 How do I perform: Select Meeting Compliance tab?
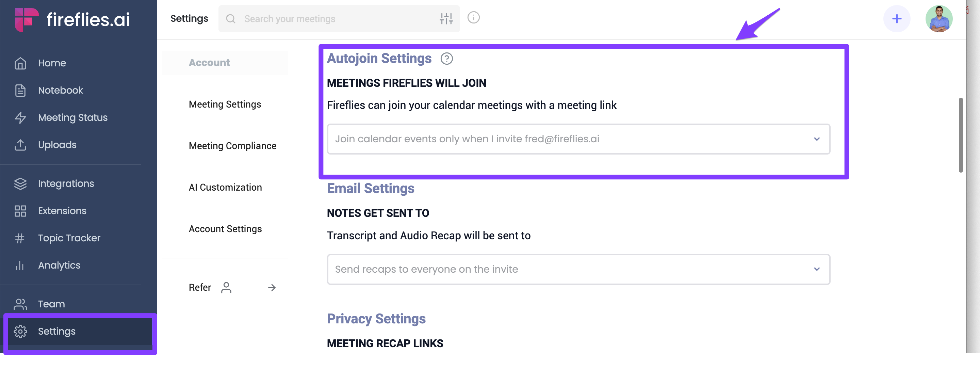pos(232,146)
